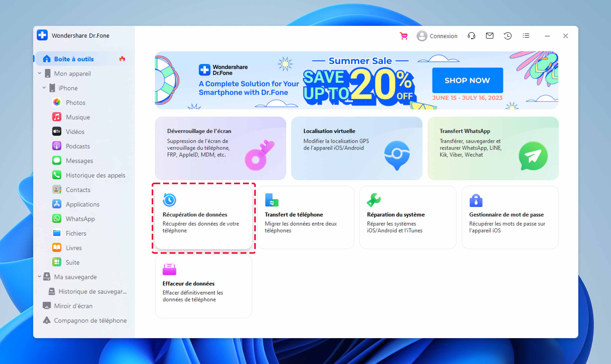Image resolution: width=611 pixels, height=364 pixels.
Task: Click the Connexion login link
Action: [x=443, y=36]
